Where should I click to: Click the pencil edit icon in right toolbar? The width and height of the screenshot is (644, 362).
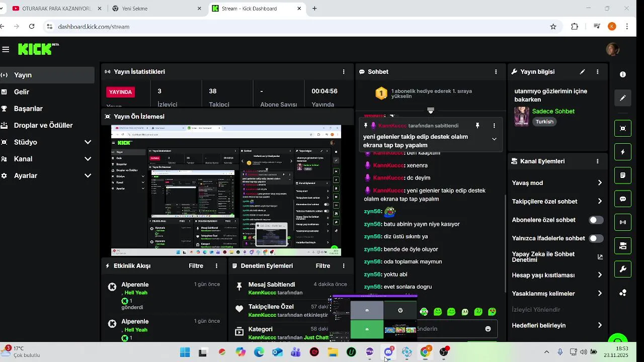(x=623, y=98)
